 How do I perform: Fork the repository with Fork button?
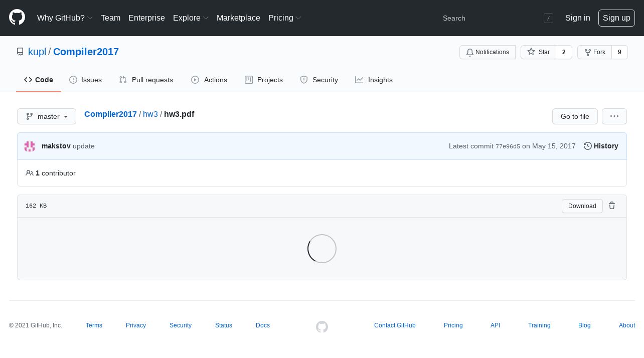click(x=595, y=52)
